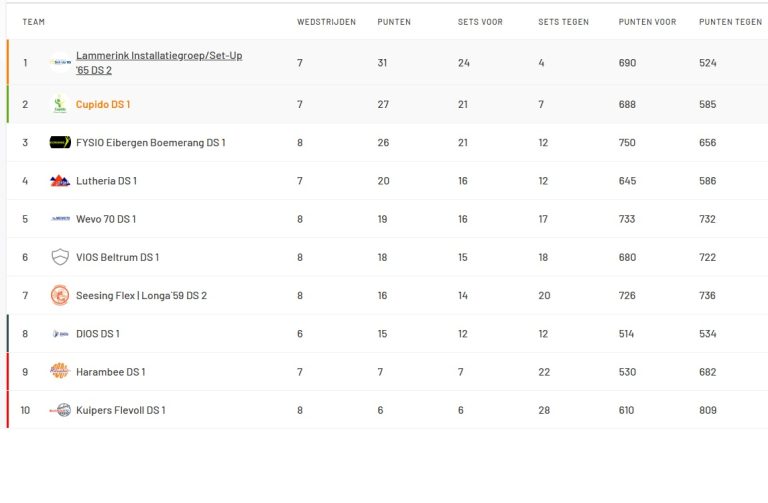The height and width of the screenshot is (503, 768).
Task: Click the Punten column header
Action: (394, 22)
